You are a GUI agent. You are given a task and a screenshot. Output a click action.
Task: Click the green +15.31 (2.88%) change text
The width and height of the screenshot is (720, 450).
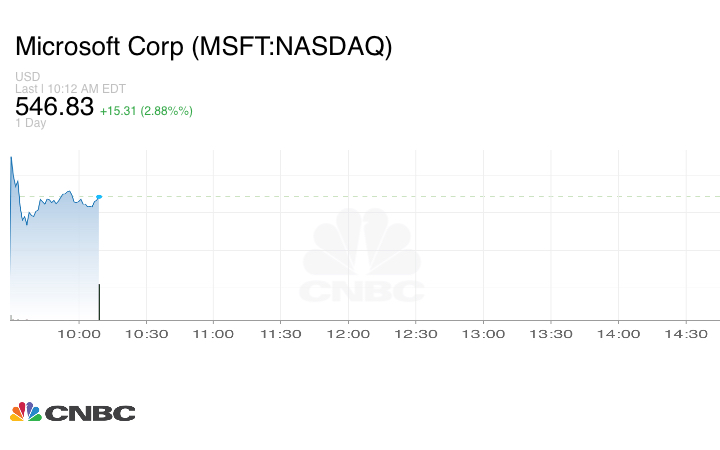click(146, 111)
